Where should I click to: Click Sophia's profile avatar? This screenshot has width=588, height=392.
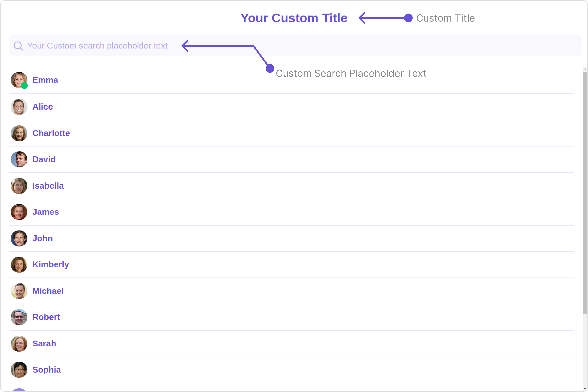coord(19,369)
